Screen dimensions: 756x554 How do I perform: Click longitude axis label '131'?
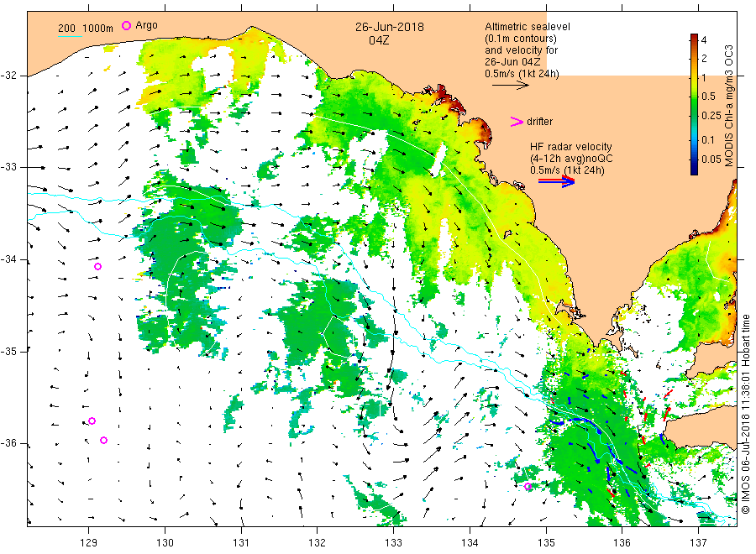(x=241, y=543)
